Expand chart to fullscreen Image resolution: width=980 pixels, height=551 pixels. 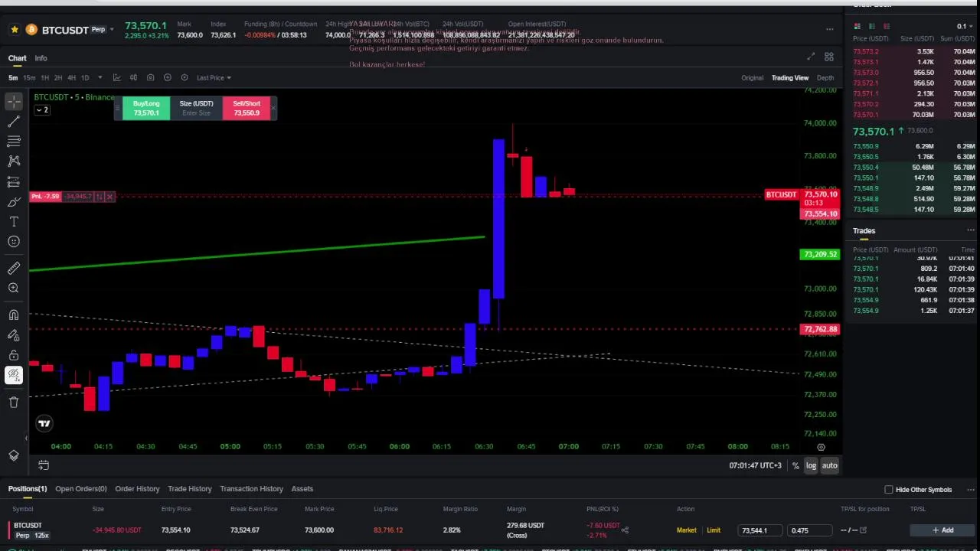[811, 57]
